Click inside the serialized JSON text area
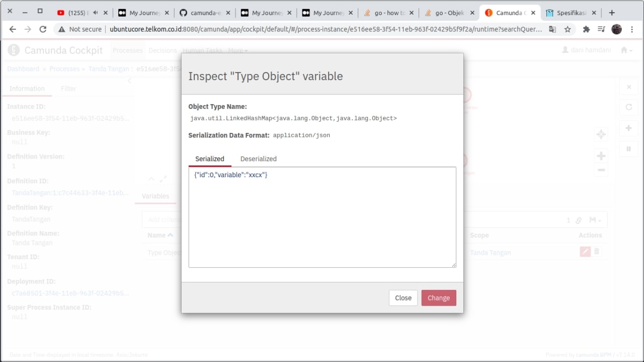Image resolution: width=644 pixels, height=362 pixels. point(322,217)
